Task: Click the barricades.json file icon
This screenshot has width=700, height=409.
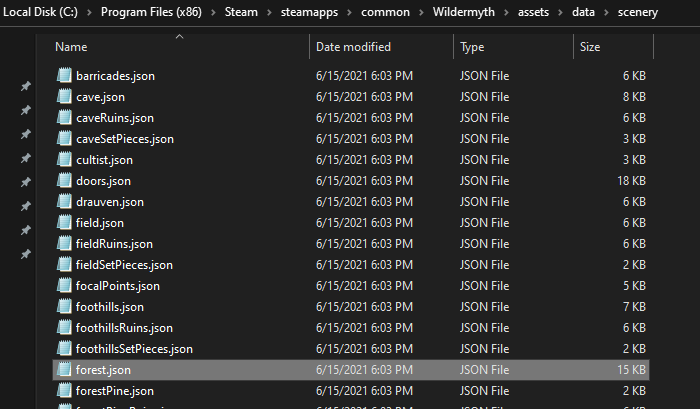Action: point(65,76)
